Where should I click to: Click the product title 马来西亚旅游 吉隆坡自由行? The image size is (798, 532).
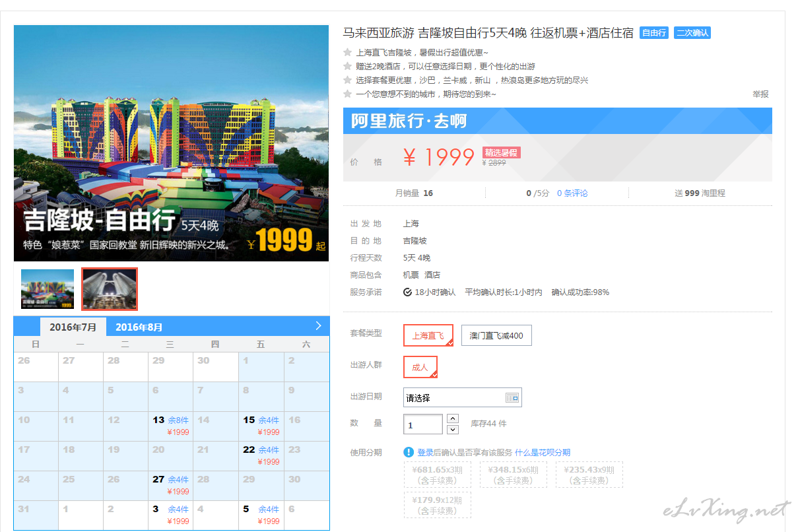[488, 32]
